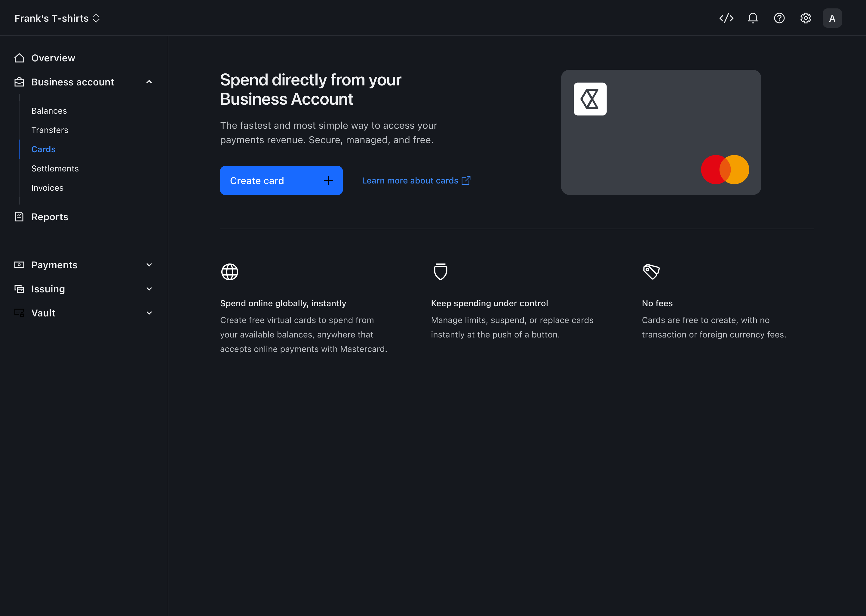
Task: Open settings gear icon
Action: [806, 18]
